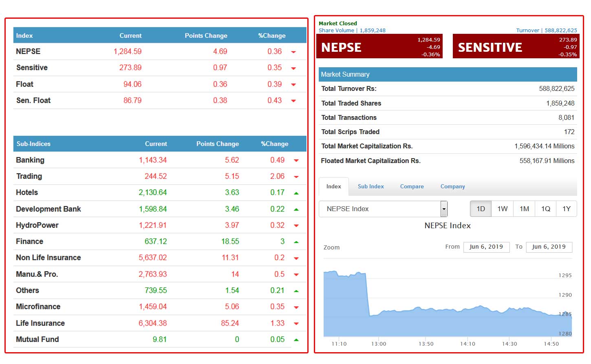Click the Microfinance sub-index name
Image resolution: width=591 pixels, height=364 pixels.
pos(38,307)
